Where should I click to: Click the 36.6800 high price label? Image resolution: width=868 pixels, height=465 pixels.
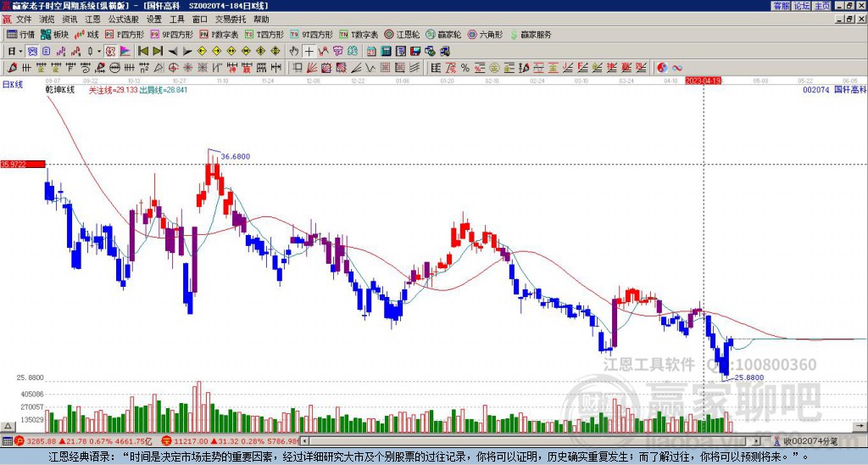pos(236,157)
